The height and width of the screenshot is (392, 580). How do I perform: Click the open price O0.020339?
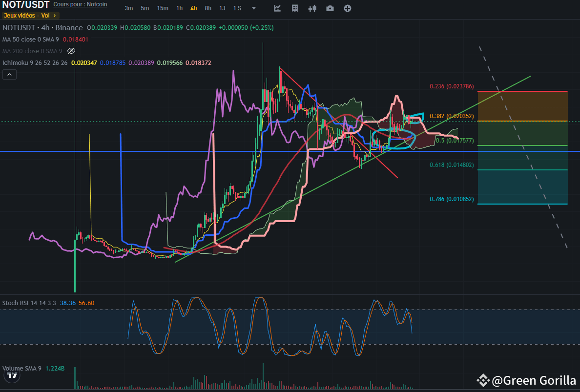102,28
